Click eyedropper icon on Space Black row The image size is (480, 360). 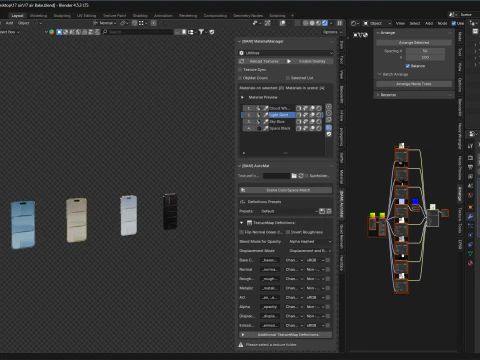click(266, 128)
